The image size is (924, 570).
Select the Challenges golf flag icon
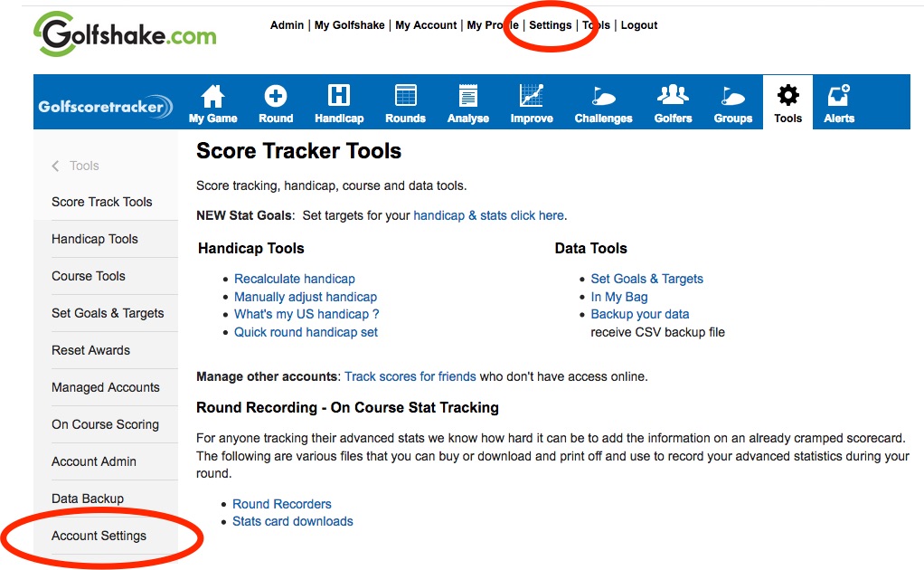(603, 96)
